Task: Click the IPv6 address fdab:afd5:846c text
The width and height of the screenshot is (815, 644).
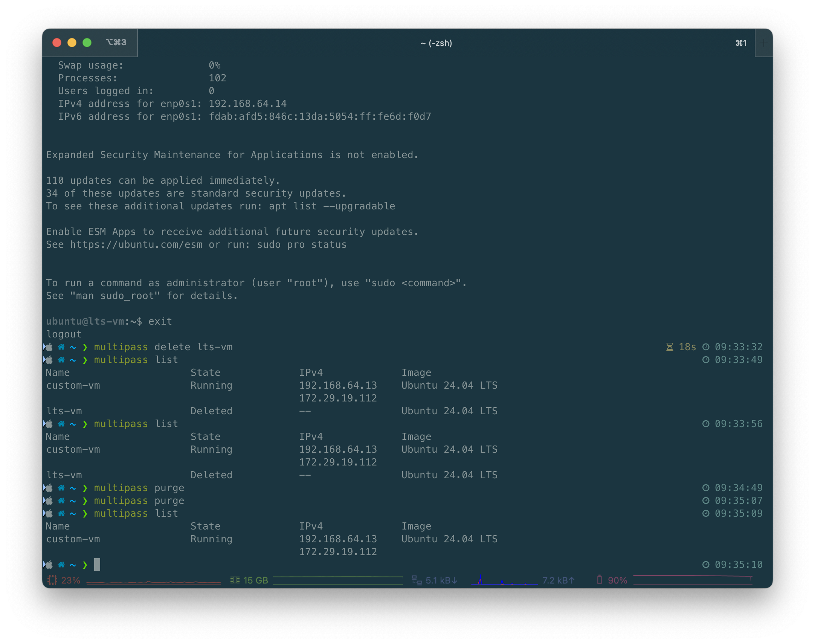Action: (320, 116)
